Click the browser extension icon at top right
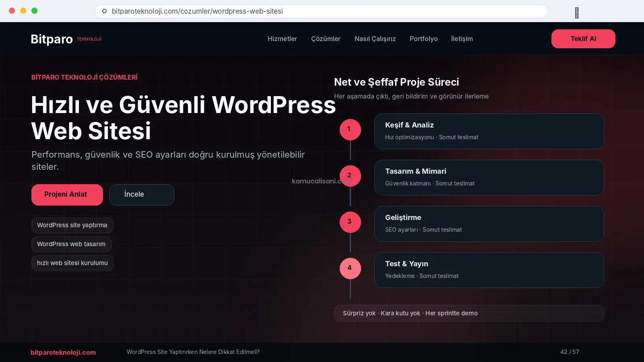 (x=577, y=12)
